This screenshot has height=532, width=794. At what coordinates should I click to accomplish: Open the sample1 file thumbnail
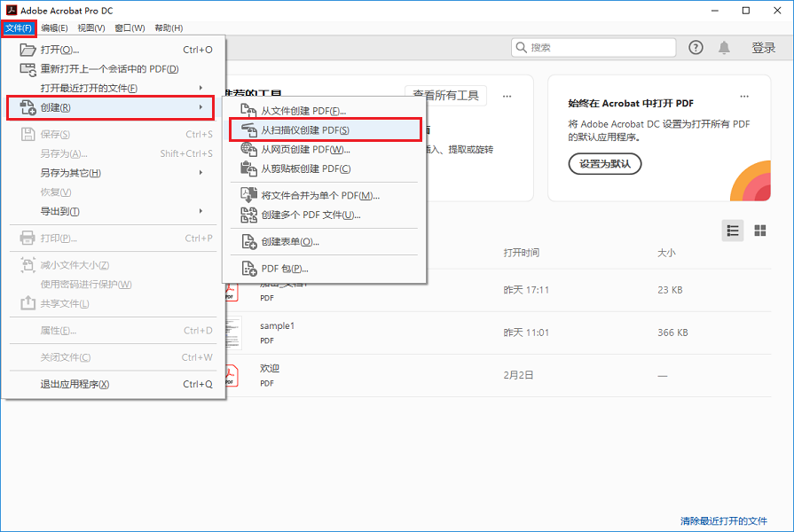tap(233, 332)
